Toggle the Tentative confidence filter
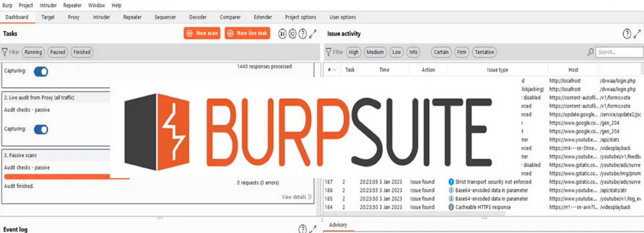This screenshot has width=644, height=233. point(484,52)
